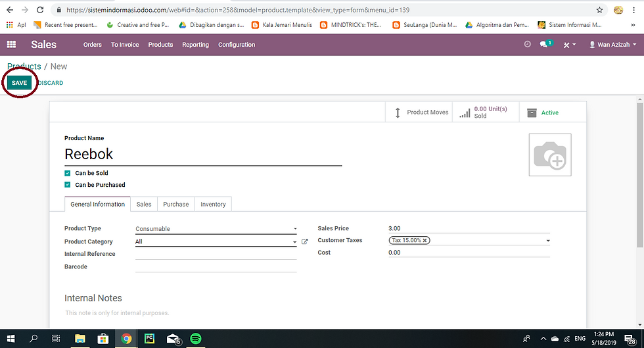Reload the page

coord(40,10)
